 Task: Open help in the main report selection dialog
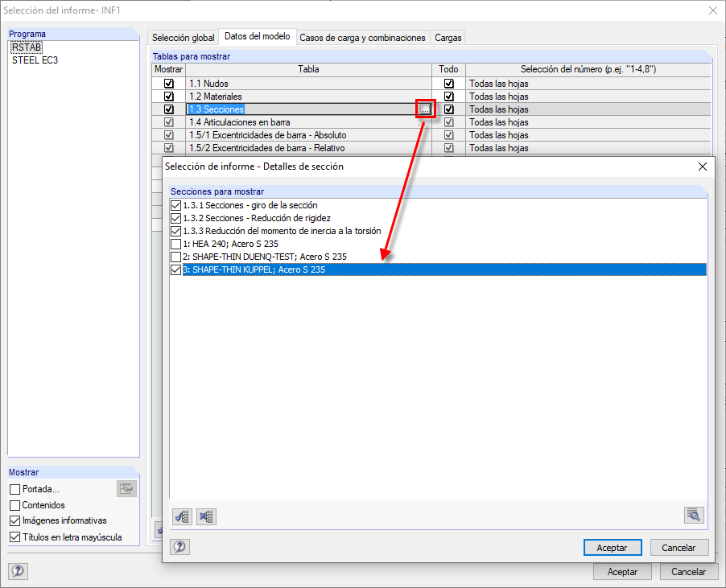point(18,571)
